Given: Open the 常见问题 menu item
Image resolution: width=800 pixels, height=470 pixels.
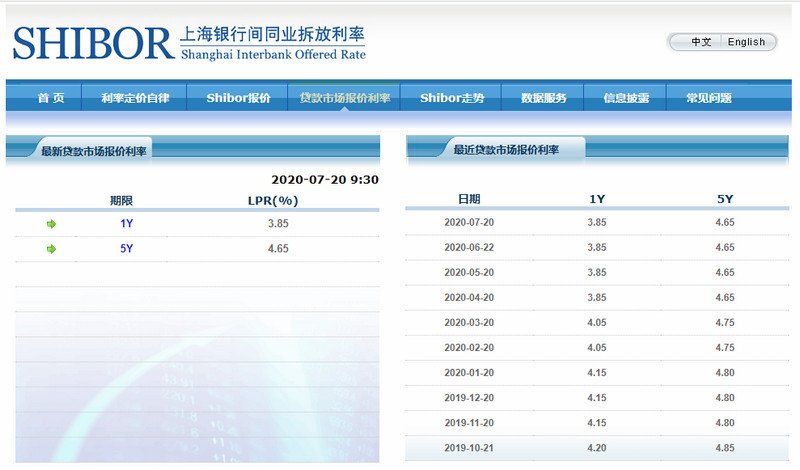Looking at the screenshot, I should 709,98.
